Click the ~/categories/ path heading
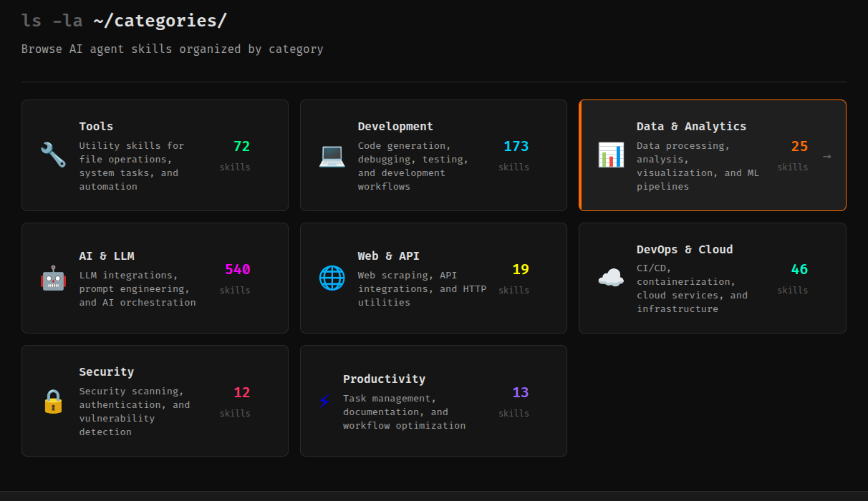 [160, 21]
